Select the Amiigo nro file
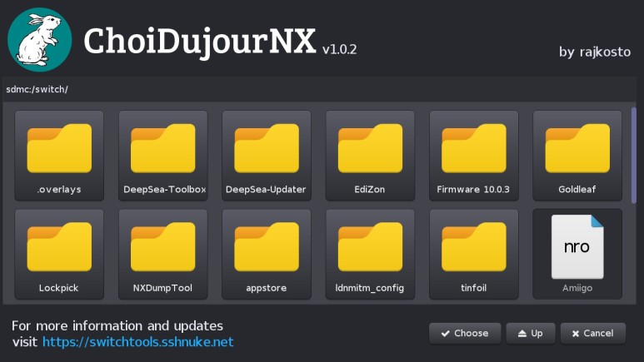Screen dimensions: 644x362 tap(577, 254)
